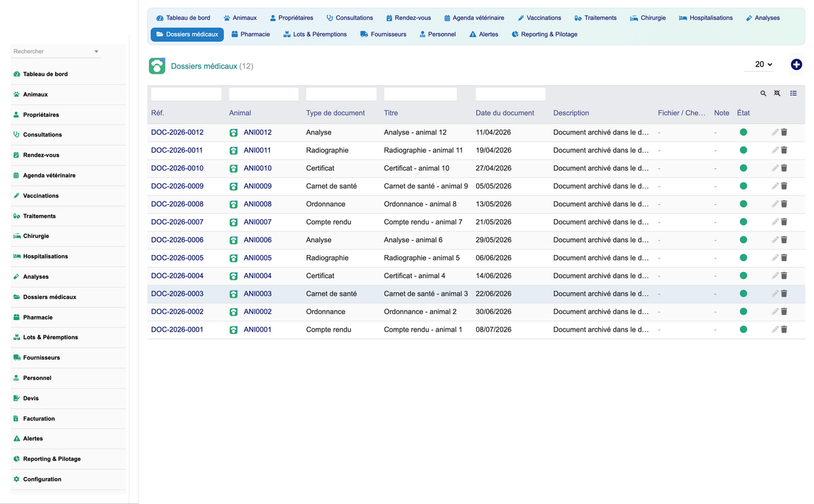This screenshot has width=814, height=504.
Task: Switch to the Reporting & Pilotage top tab
Action: tap(544, 34)
